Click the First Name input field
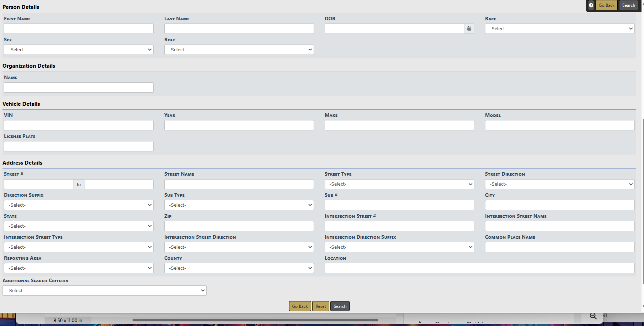The image size is (644, 326). (78, 29)
